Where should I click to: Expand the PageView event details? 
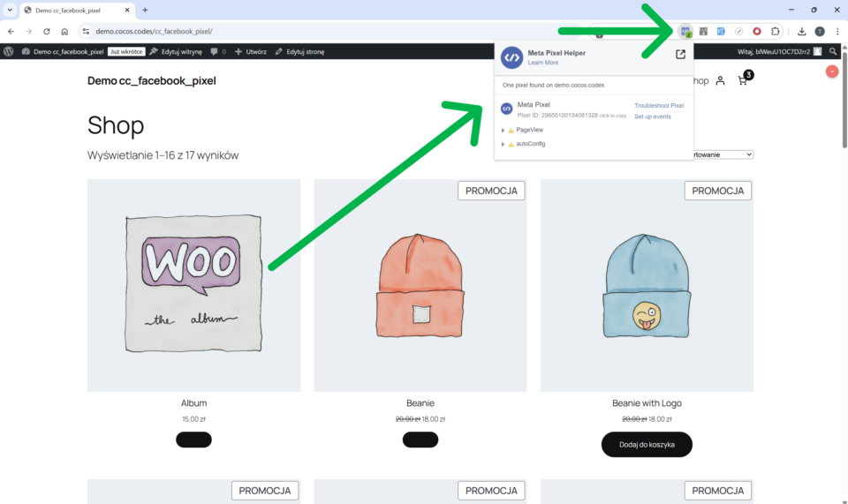(503, 130)
